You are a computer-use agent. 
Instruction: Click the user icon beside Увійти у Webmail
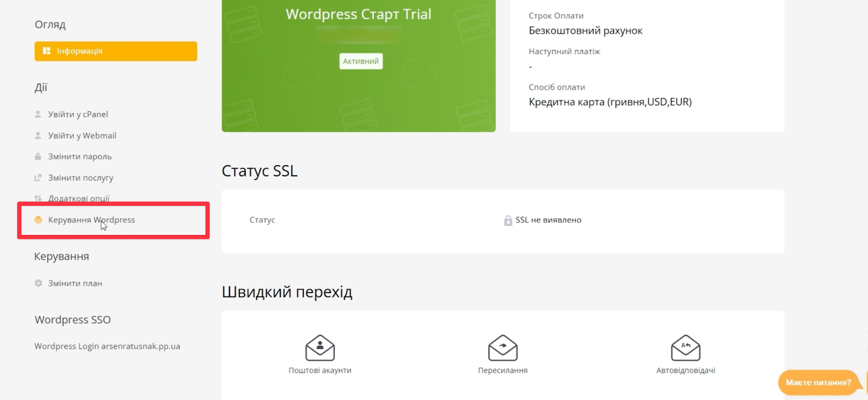coord(38,136)
